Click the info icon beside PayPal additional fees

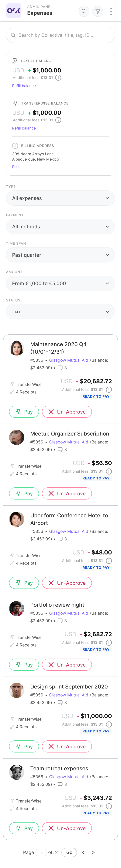[x=59, y=77]
